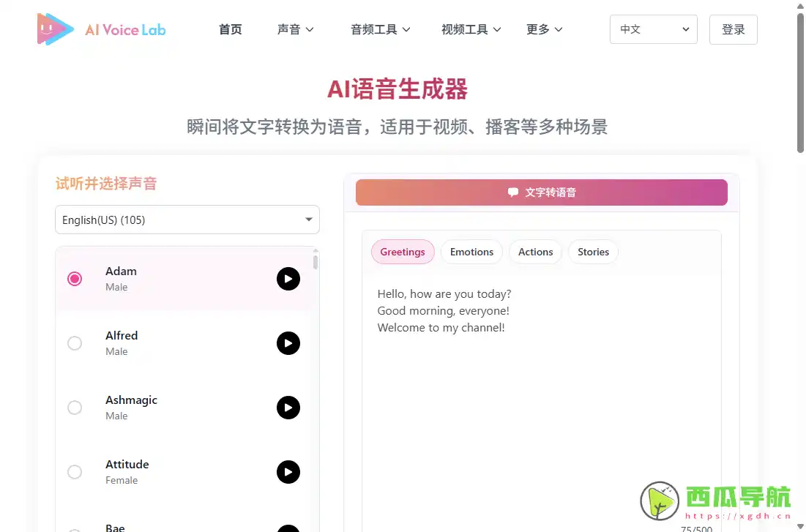806x532 pixels.
Task: Click the 登录 login button
Action: [733, 29]
